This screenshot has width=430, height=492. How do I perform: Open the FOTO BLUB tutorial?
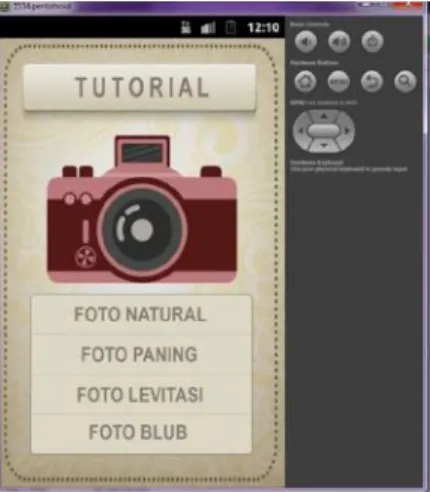[x=141, y=432]
